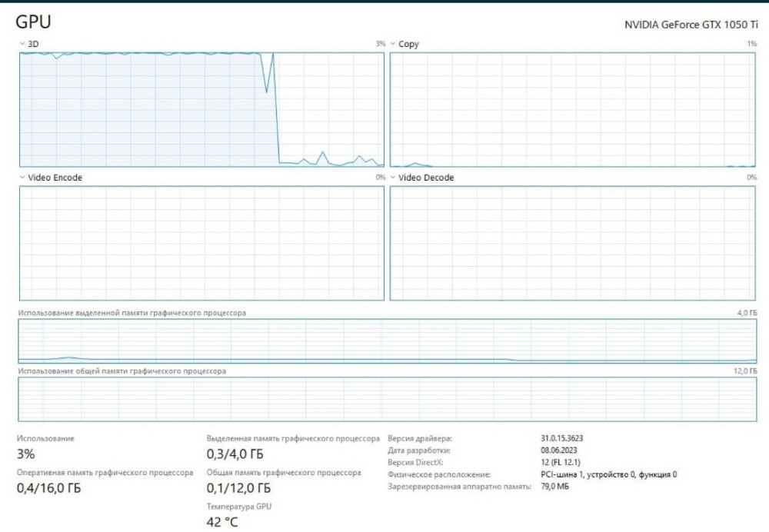Click inside the 3D usage graph
Image resolution: width=769 pixels, height=532 pixels.
pos(201,109)
